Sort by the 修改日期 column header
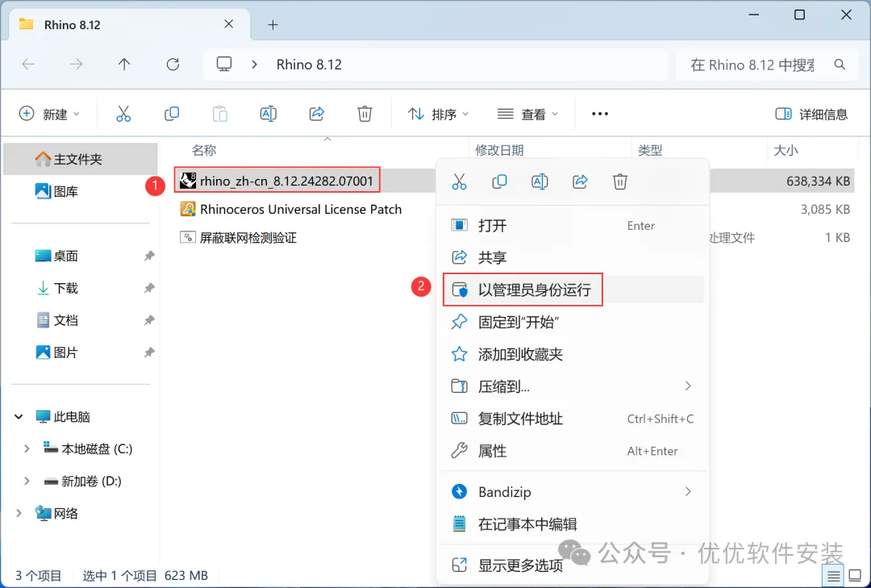 [x=499, y=150]
